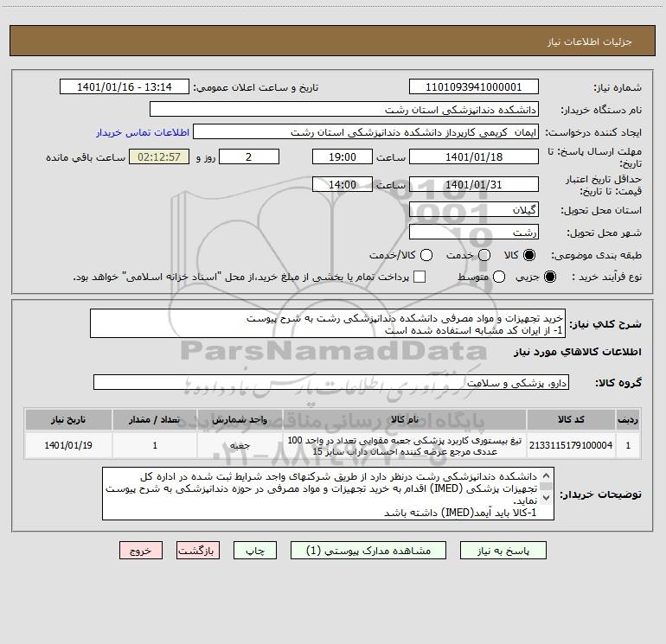
Task: Click the تعداد / مقدار column header
Action: click(x=155, y=419)
